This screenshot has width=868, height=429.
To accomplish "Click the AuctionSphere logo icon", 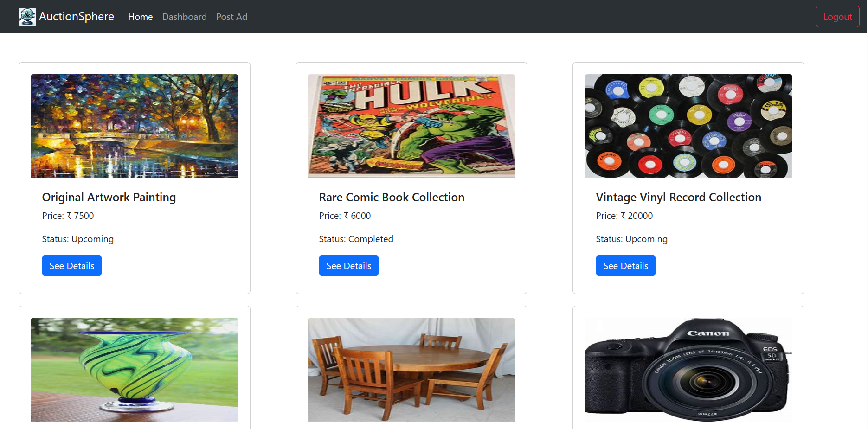I will (x=27, y=16).
